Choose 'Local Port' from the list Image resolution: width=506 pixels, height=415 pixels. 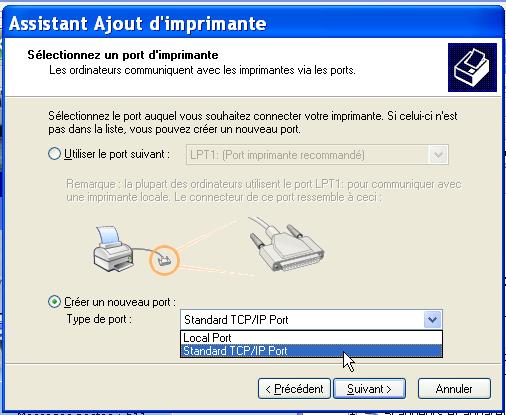pos(311,338)
